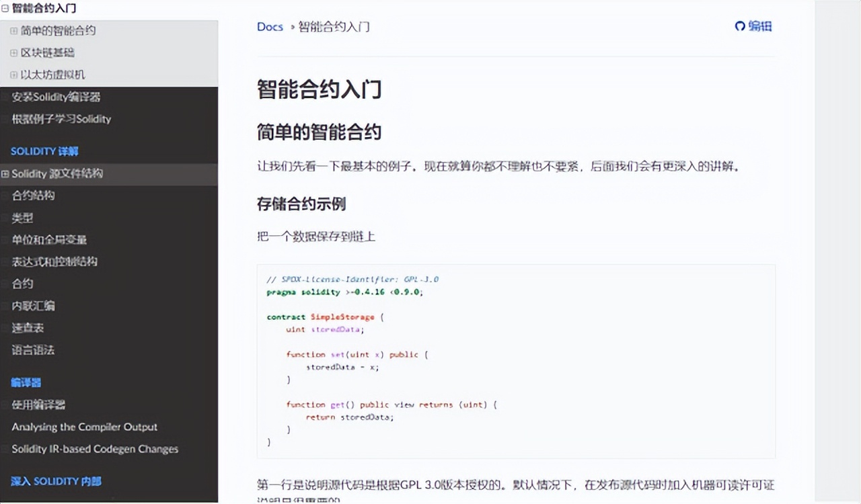Collapse the 智能合约入门 tree section
Screen dimensions: 861x504
click(5, 9)
